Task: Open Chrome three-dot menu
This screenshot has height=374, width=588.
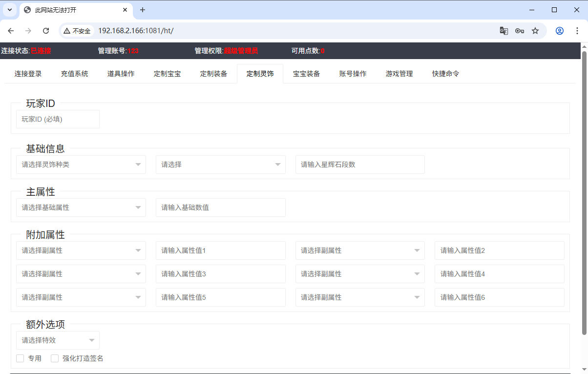Action: point(577,31)
